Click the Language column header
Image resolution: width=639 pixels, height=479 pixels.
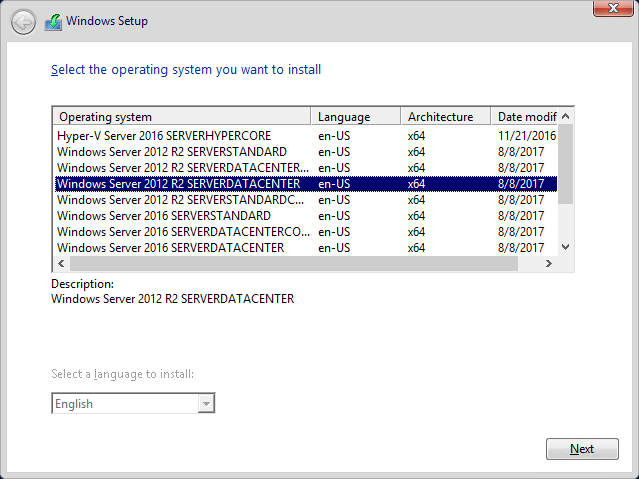tap(356, 117)
